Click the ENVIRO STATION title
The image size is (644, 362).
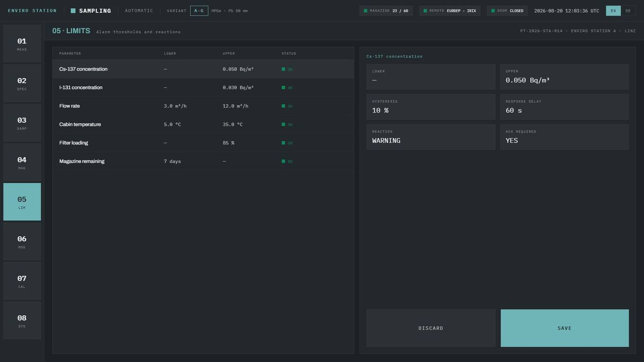[x=32, y=10]
